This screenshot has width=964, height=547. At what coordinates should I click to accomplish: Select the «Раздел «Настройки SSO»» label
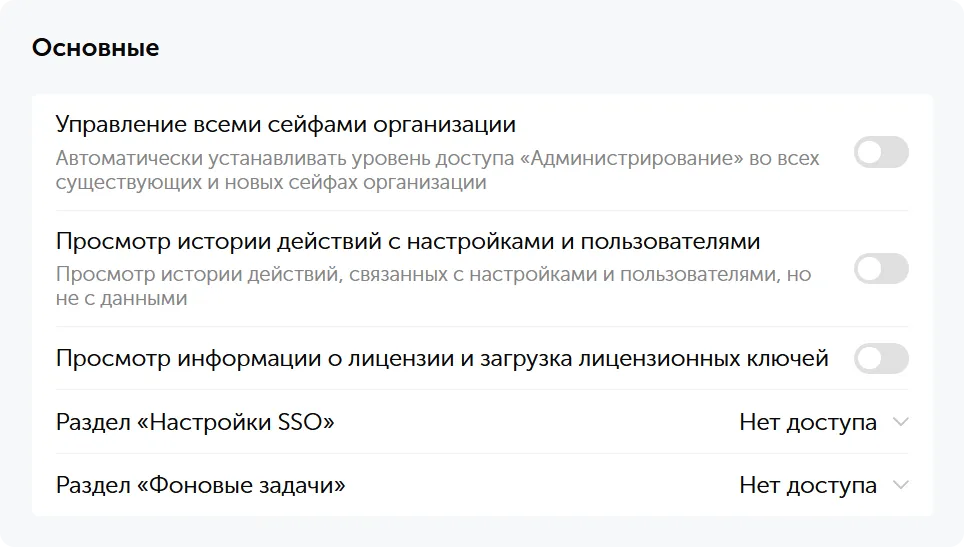click(x=195, y=423)
